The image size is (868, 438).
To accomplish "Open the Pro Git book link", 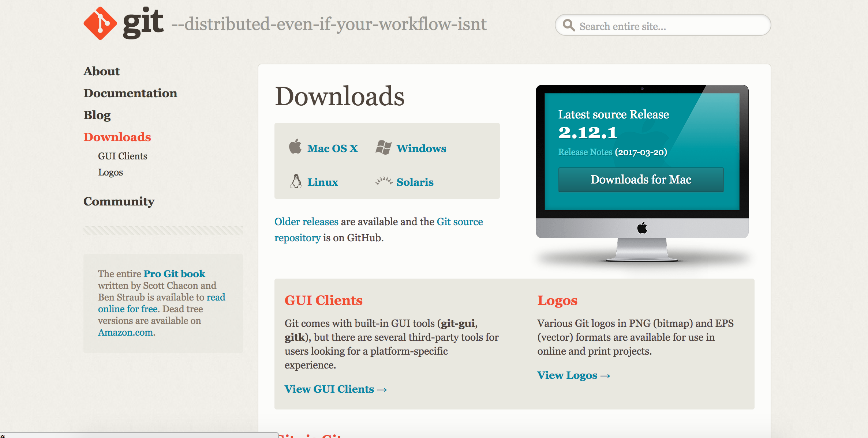I will (x=174, y=274).
